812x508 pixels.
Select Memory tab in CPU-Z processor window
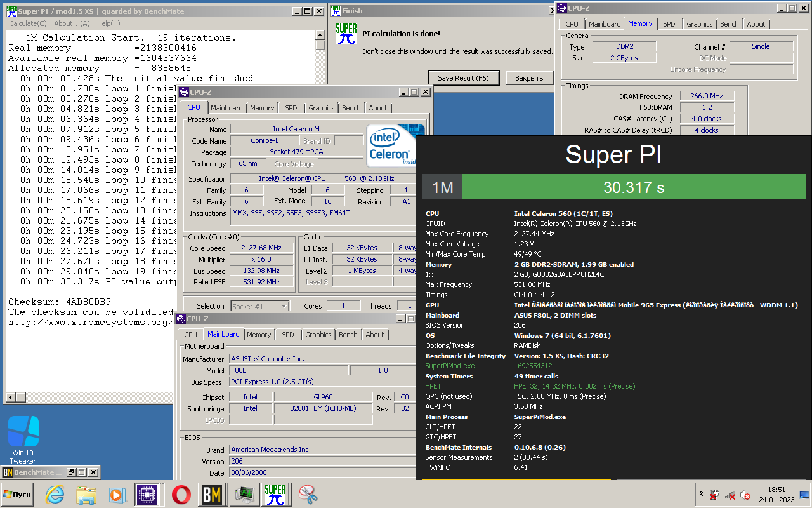262,108
